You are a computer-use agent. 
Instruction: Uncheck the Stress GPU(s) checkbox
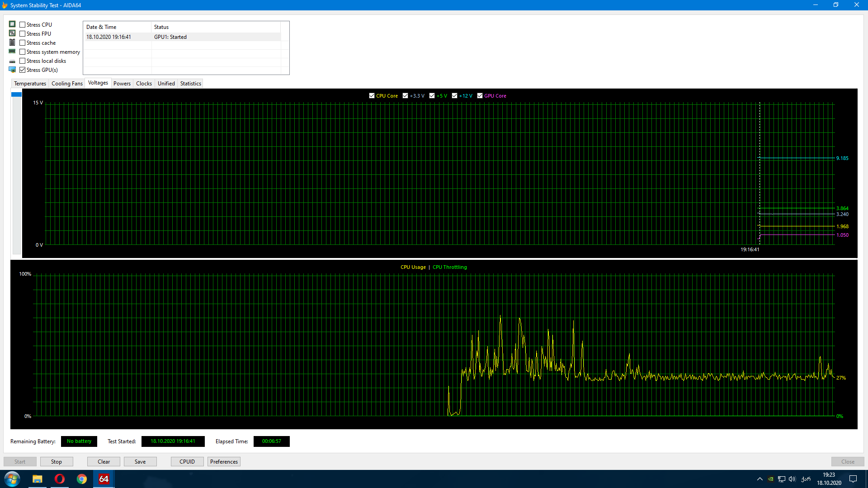click(x=23, y=70)
